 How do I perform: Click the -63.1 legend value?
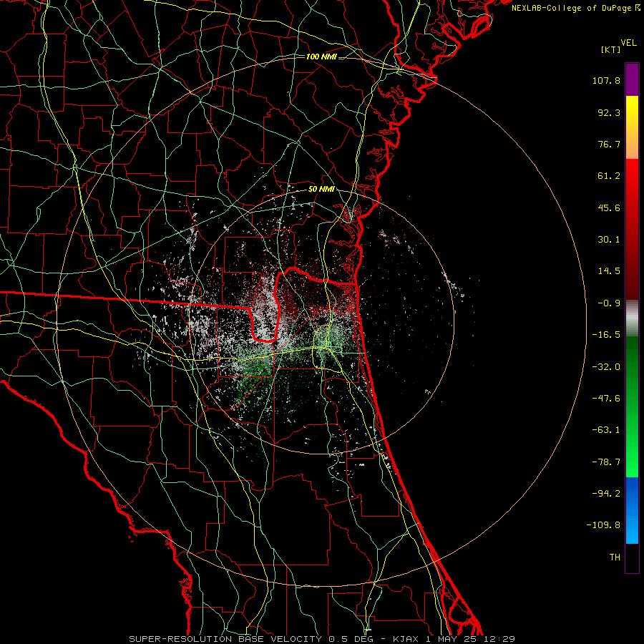pyautogui.click(x=606, y=430)
